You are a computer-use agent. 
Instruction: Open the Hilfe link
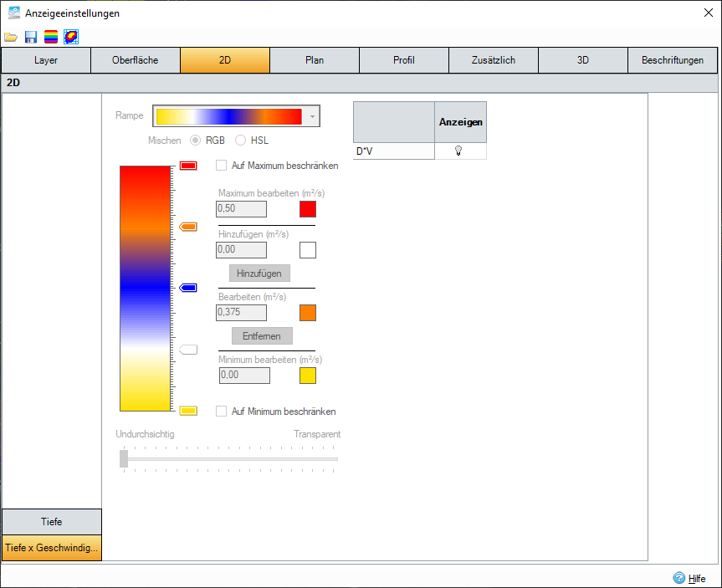(x=697, y=578)
